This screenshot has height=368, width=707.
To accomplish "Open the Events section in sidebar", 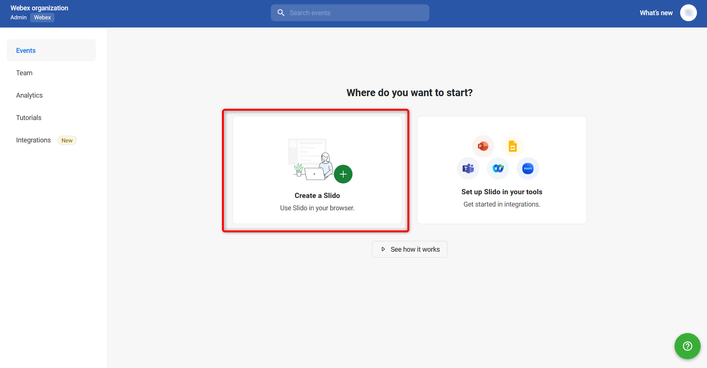I will [x=51, y=50].
